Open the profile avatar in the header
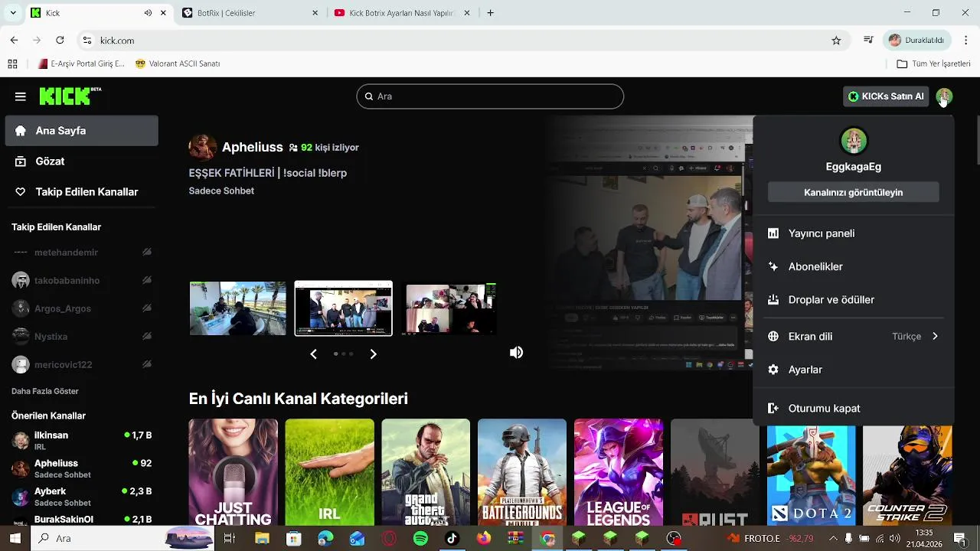The width and height of the screenshot is (980, 551). coord(944,96)
